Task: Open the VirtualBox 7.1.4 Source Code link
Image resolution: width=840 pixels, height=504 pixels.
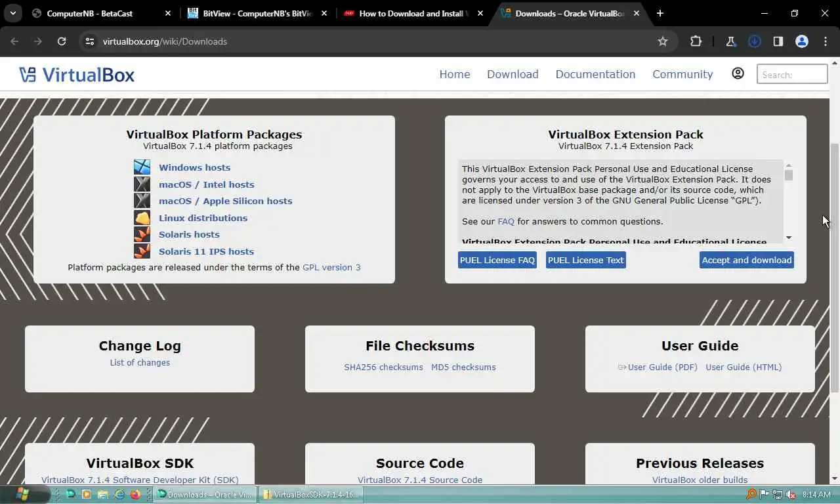Action: (x=420, y=480)
